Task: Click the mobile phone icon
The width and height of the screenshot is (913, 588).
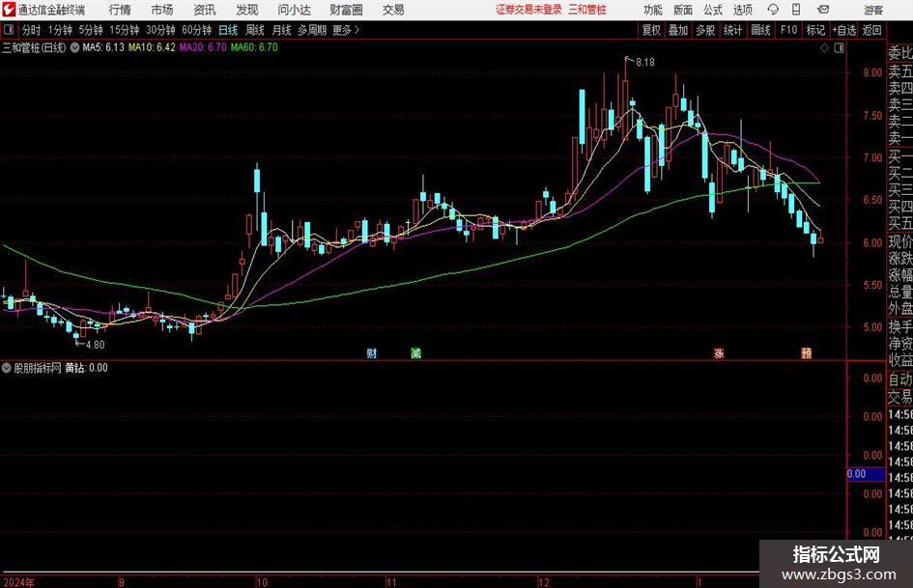Action: point(796,10)
